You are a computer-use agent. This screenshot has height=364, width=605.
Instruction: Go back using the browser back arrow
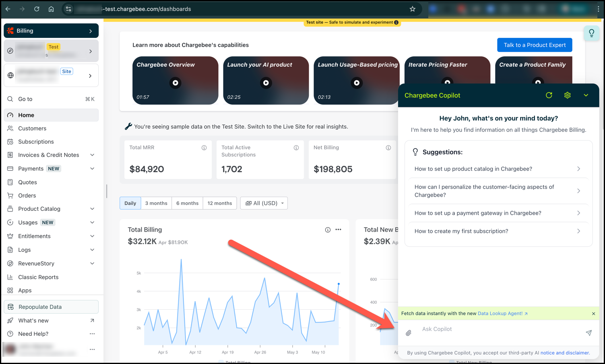(8, 9)
